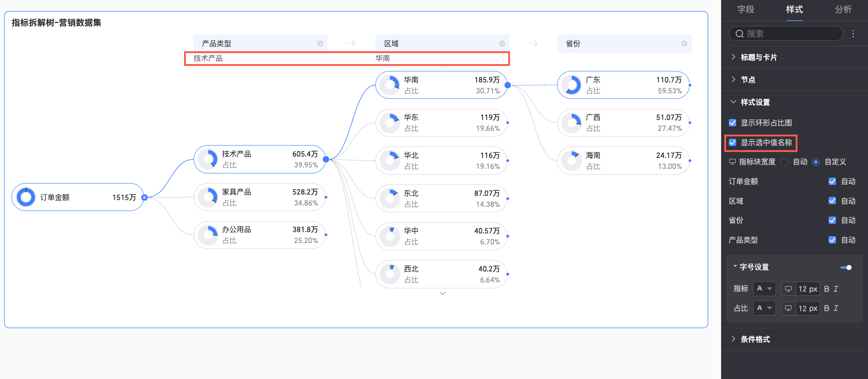Click the device icon in 指标 font size

point(788,289)
